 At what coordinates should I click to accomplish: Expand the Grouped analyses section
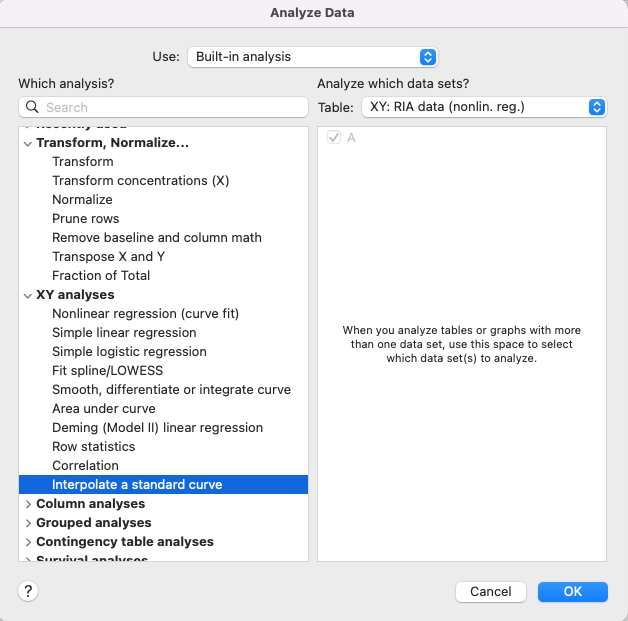28,523
